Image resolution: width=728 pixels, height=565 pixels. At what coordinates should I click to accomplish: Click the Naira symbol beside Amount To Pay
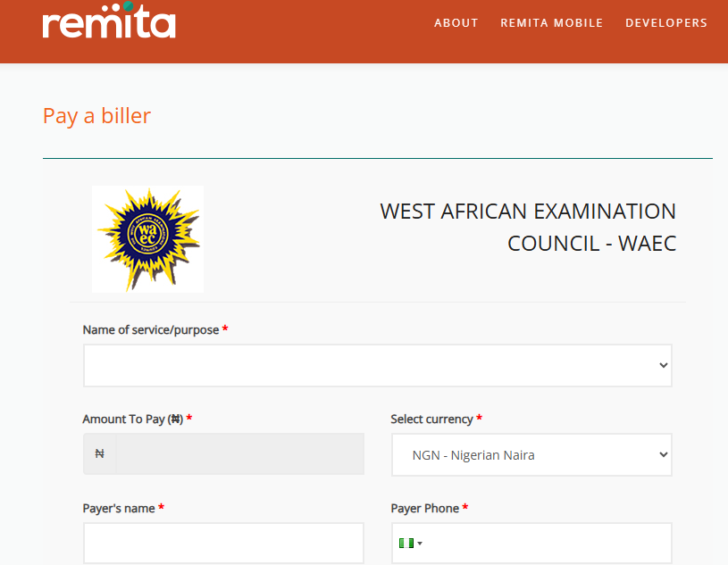coord(98,453)
